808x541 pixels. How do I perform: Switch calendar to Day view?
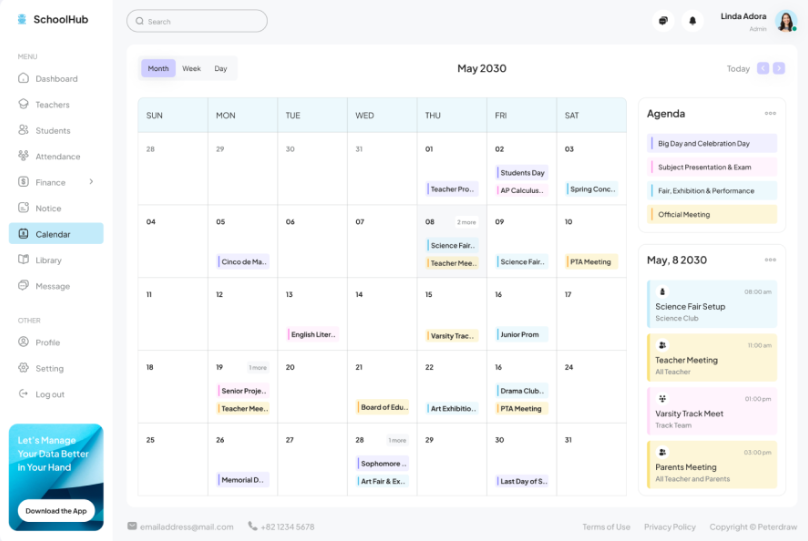click(220, 69)
